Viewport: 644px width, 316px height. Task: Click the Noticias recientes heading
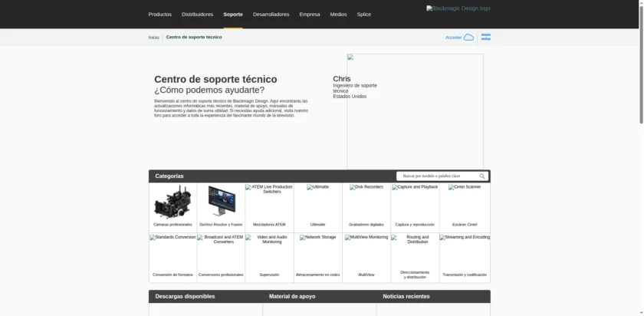[x=406, y=296]
